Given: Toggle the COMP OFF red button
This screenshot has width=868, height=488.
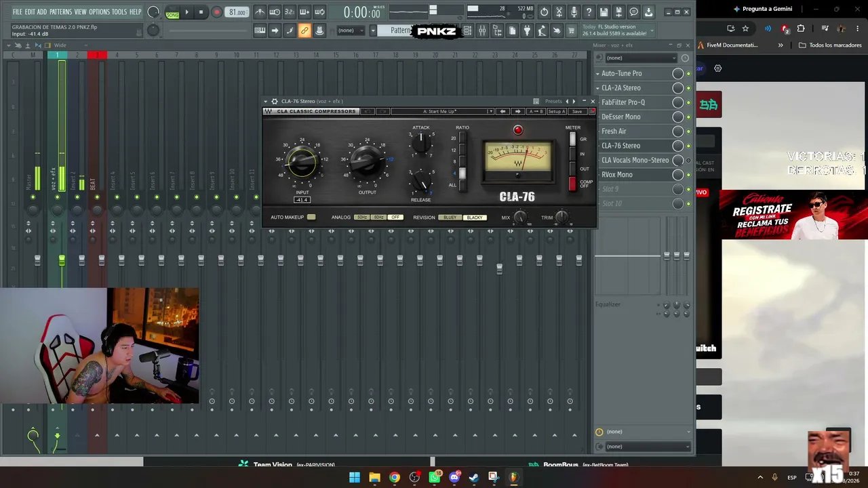Looking at the screenshot, I should pos(572,184).
